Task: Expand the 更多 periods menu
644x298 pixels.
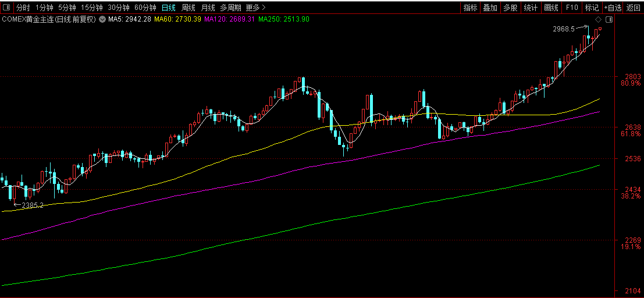Action: [255, 8]
